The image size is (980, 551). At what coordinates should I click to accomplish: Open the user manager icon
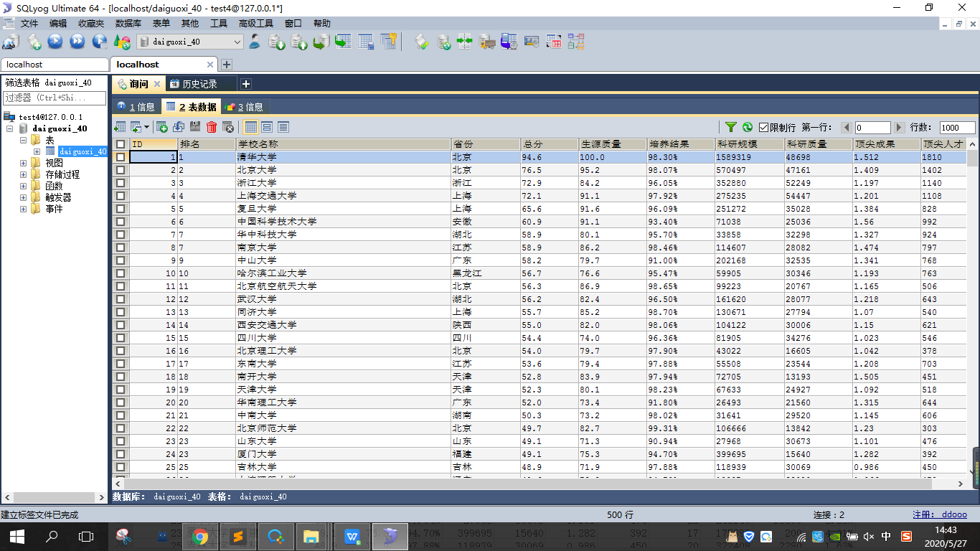point(255,42)
